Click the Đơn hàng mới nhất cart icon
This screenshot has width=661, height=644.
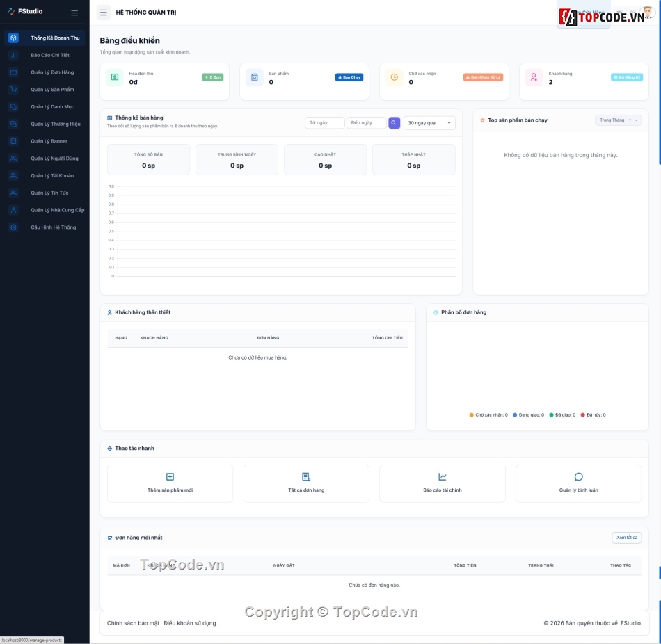point(110,538)
